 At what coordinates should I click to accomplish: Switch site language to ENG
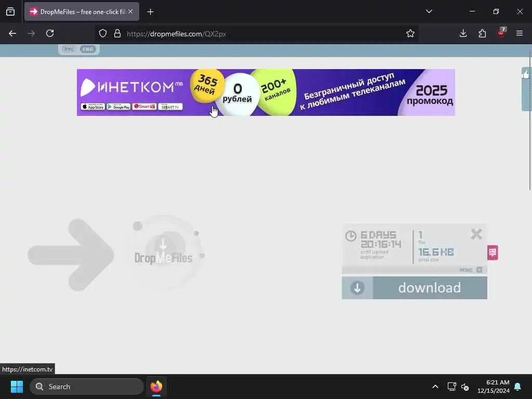87,49
